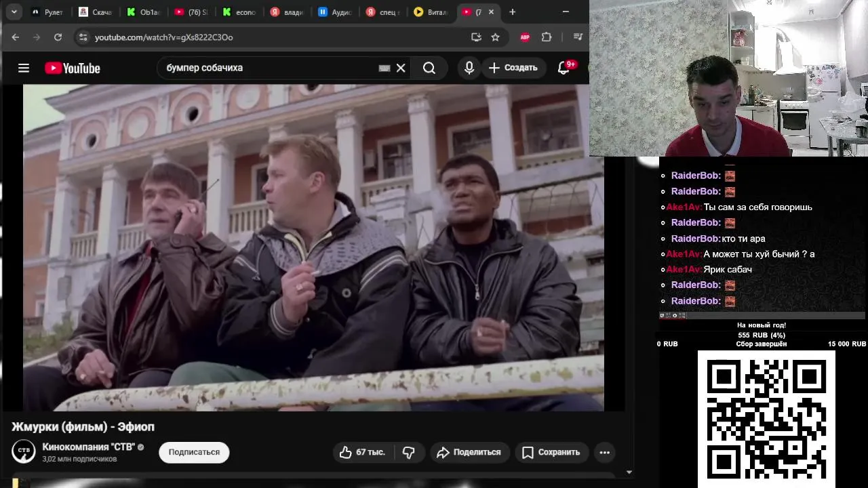Clear the search query with X
This screenshot has height=488, width=868.
[x=401, y=68]
